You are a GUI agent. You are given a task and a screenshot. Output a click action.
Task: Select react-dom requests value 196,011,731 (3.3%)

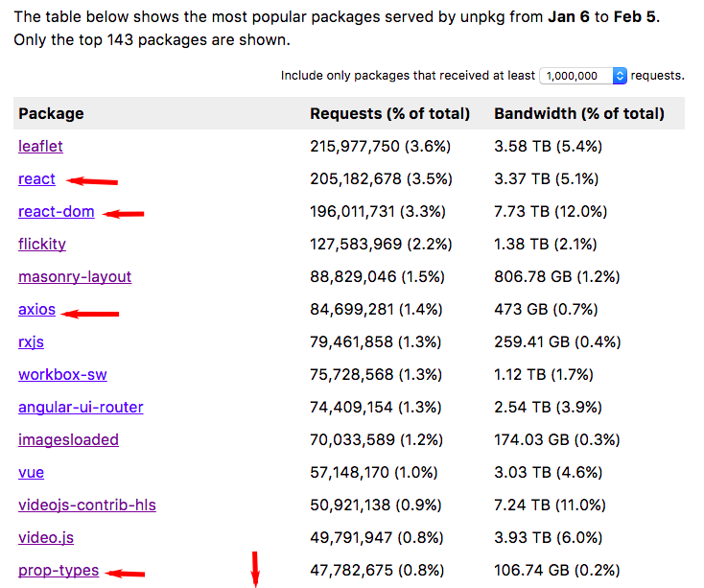click(378, 211)
